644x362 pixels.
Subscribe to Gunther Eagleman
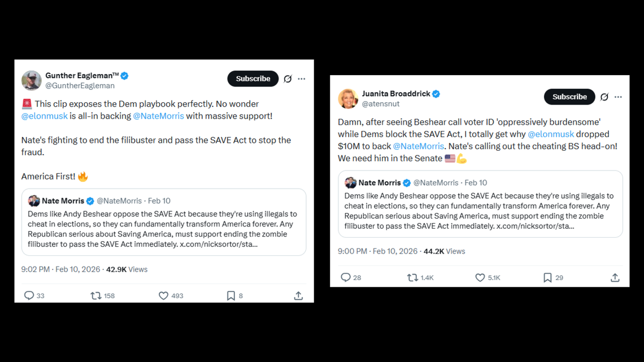(253, 78)
